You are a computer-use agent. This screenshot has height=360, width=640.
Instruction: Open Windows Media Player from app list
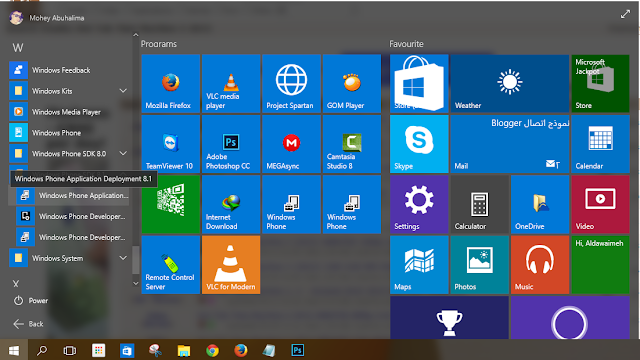(x=69, y=112)
